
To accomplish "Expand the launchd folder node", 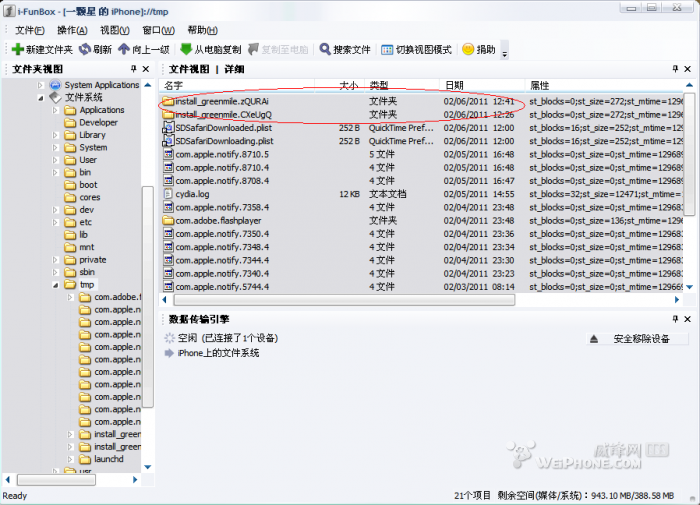I will 71,459.
